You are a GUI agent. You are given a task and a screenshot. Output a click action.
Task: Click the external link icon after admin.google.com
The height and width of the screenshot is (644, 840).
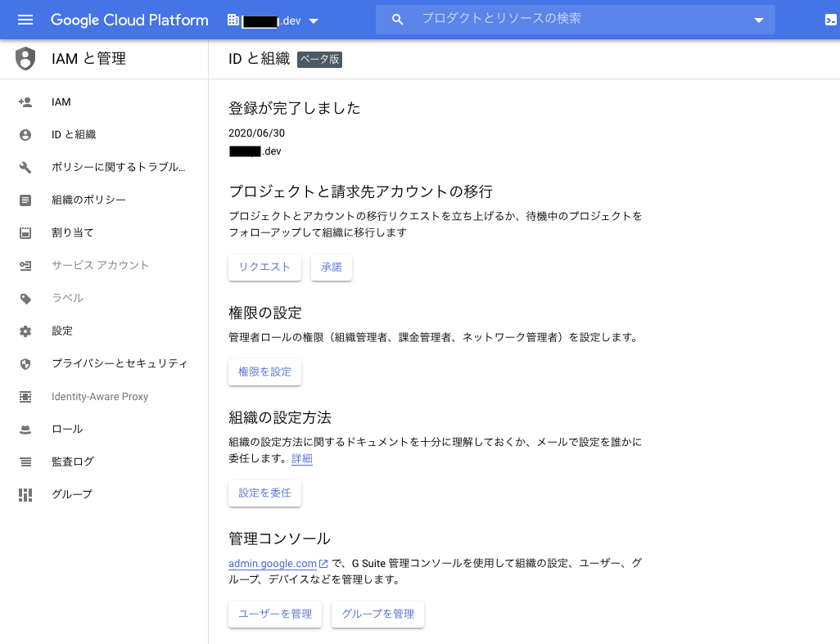coord(323,564)
